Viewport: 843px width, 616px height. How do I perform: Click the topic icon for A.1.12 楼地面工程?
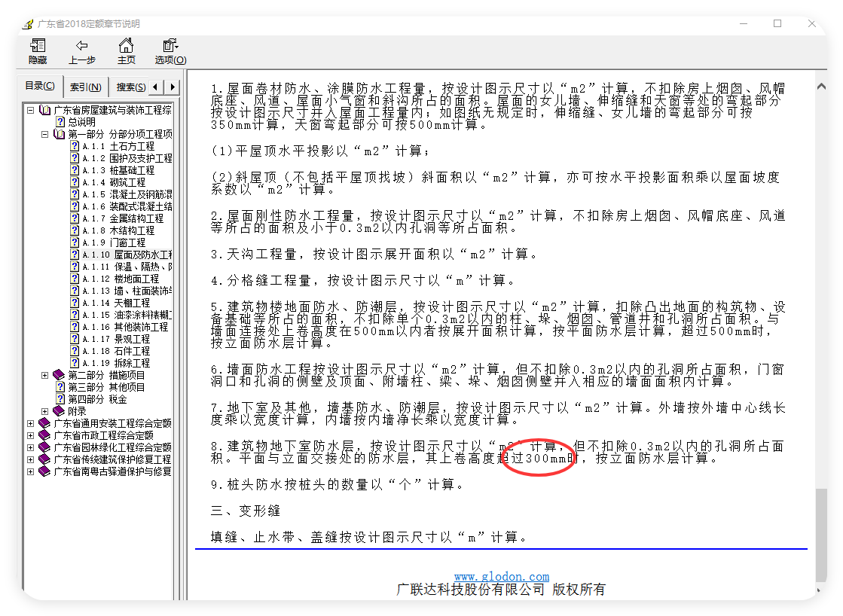coord(75,279)
